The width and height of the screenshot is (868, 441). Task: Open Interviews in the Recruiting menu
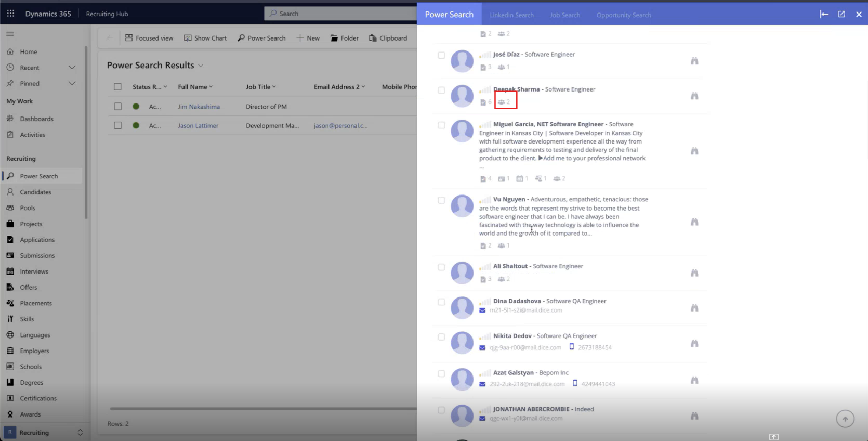[x=34, y=271]
